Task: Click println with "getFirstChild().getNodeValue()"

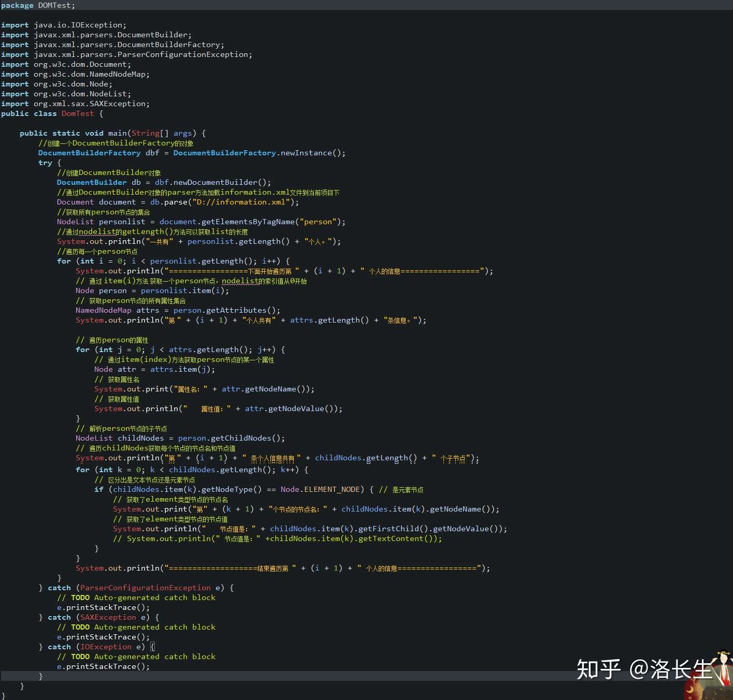Action: pos(310,529)
